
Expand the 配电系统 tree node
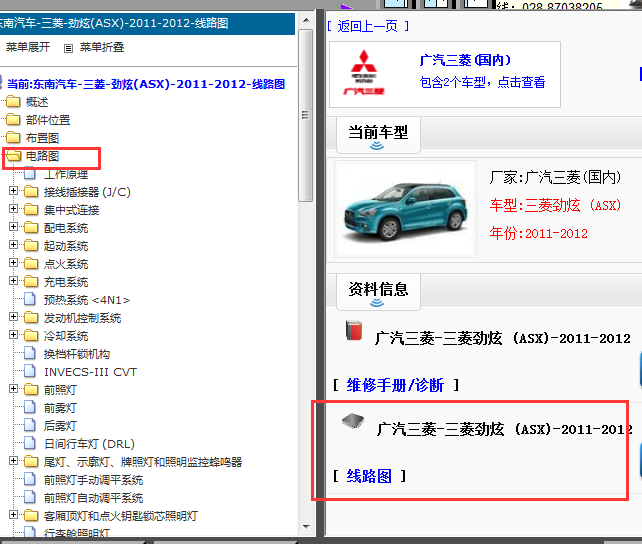pos(14,227)
